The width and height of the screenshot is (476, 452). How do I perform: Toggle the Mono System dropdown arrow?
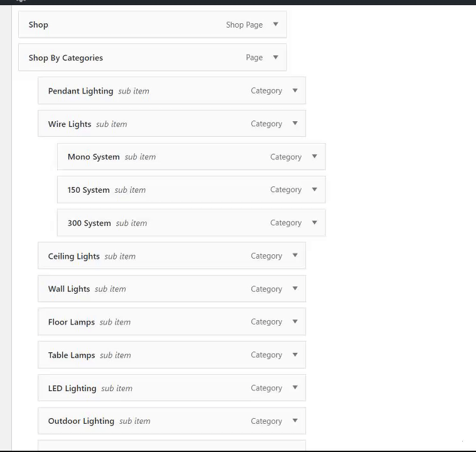click(x=314, y=157)
